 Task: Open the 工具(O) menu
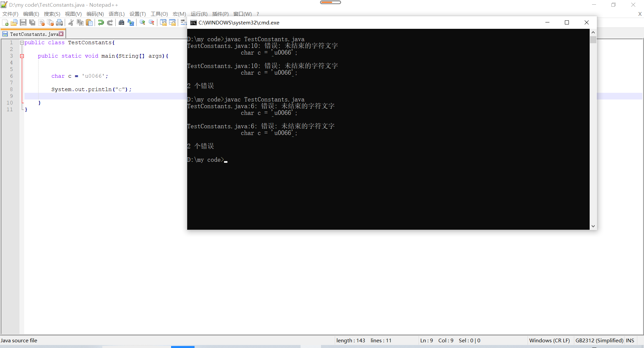coord(159,14)
